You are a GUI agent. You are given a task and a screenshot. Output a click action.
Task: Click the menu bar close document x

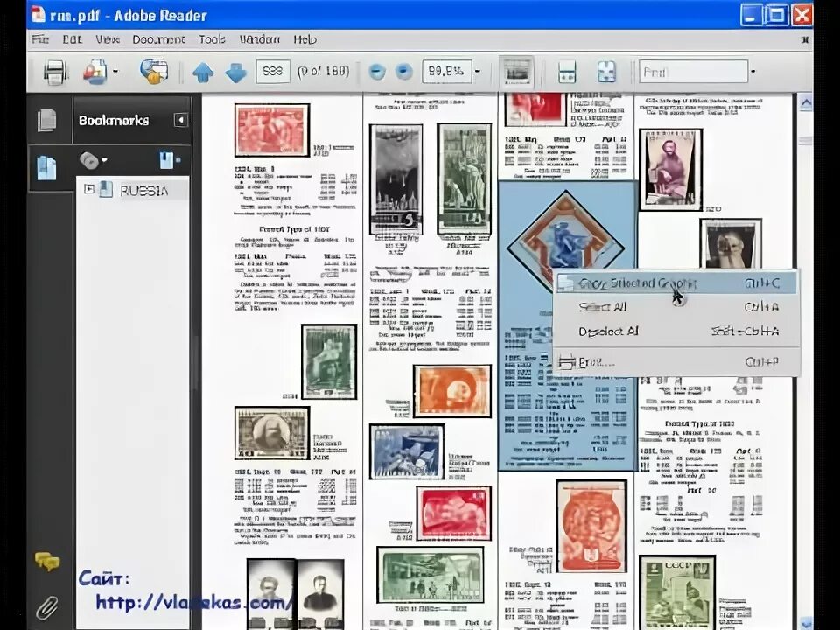pyautogui.click(x=805, y=39)
